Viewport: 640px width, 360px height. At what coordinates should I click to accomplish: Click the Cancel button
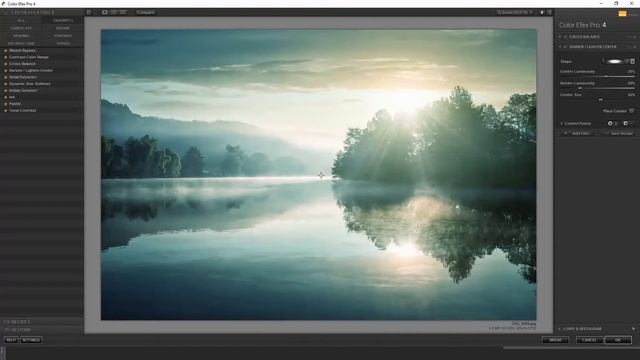click(x=589, y=340)
